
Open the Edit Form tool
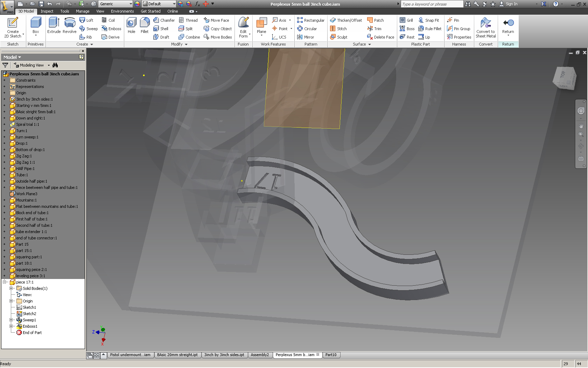244,27
